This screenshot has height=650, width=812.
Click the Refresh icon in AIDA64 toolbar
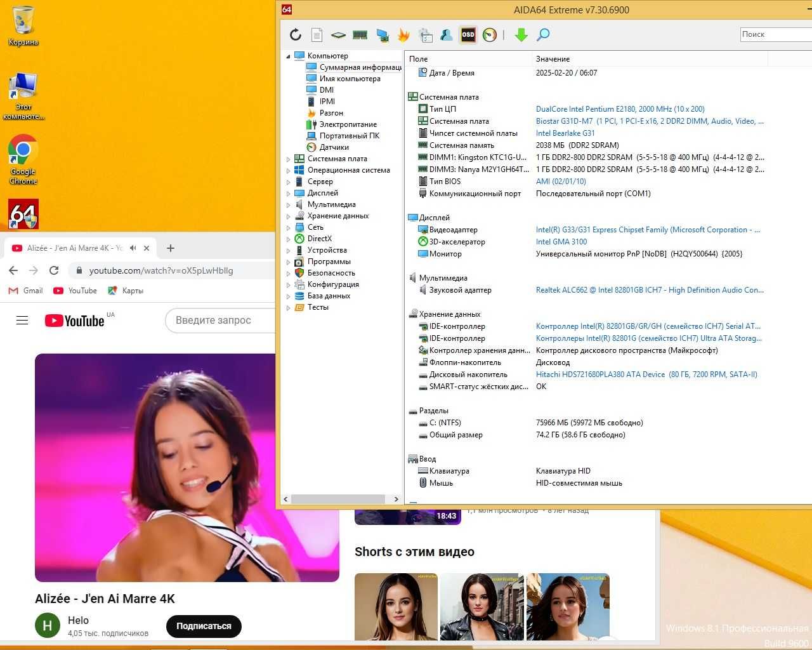pyautogui.click(x=296, y=35)
